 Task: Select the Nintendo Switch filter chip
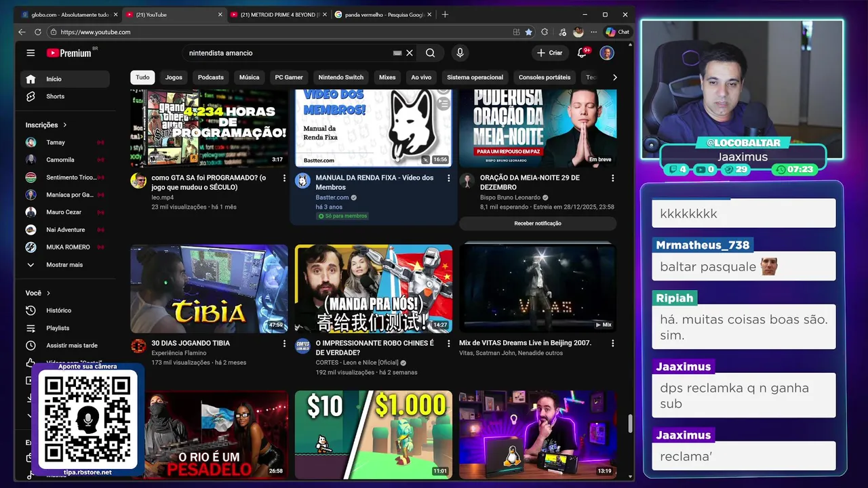point(341,77)
